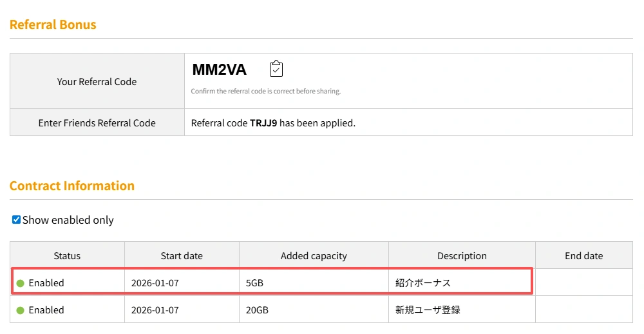Click the Referral Bonus section heading
Image resolution: width=644 pixels, height=334 pixels.
tap(53, 25)
